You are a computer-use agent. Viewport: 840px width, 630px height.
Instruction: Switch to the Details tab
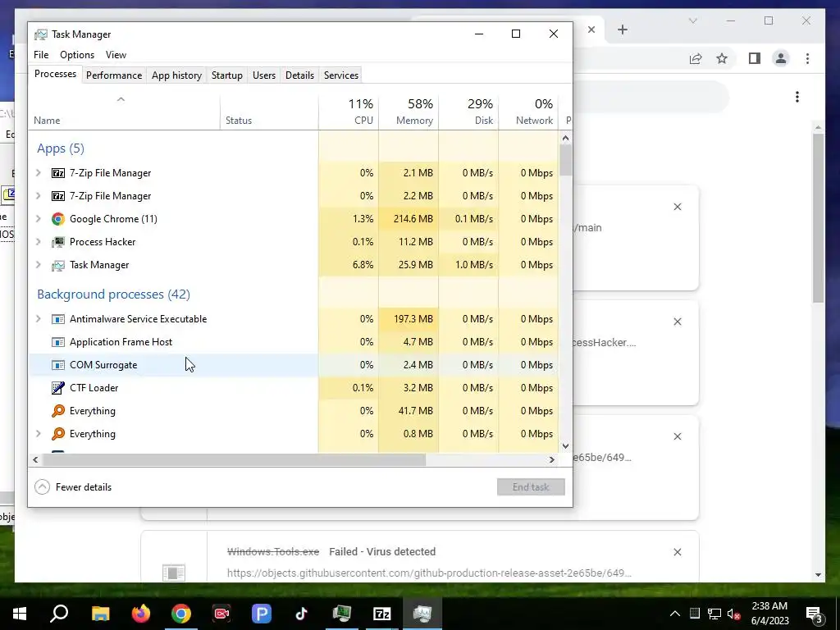pyautogui.click(x=299, y=75)
